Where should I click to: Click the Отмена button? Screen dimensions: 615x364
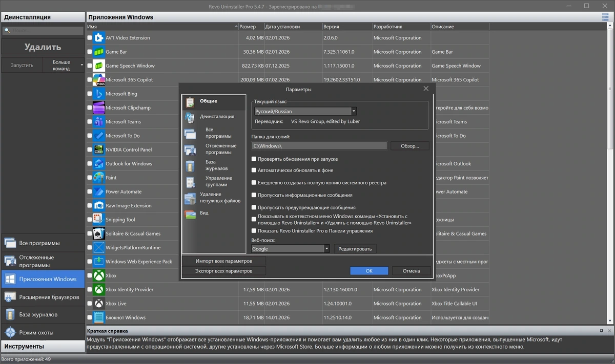[411, 271]
